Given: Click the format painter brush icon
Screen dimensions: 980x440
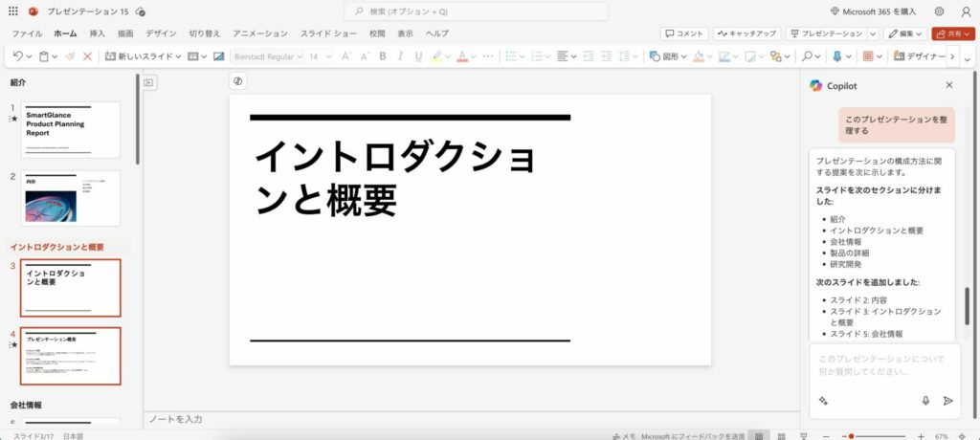Looking at the screenshot, I should (x=70, y=56).
